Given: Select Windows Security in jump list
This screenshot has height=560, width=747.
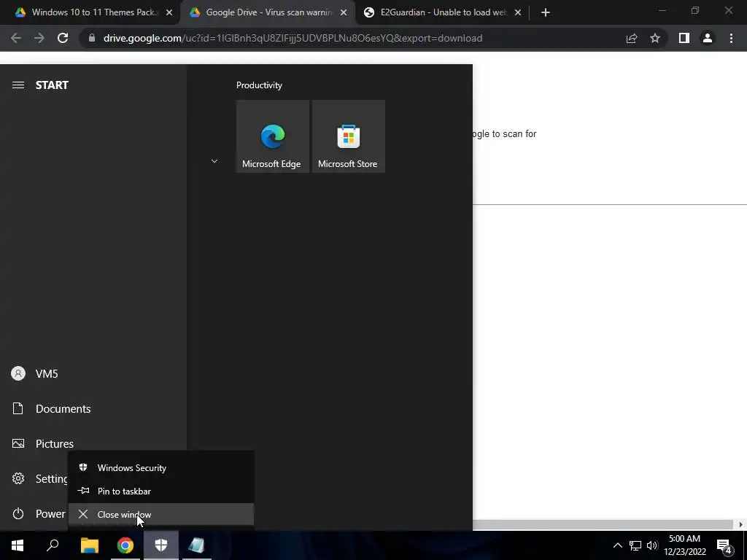Looking at the screenshot, I should click(x=161, y=467).
